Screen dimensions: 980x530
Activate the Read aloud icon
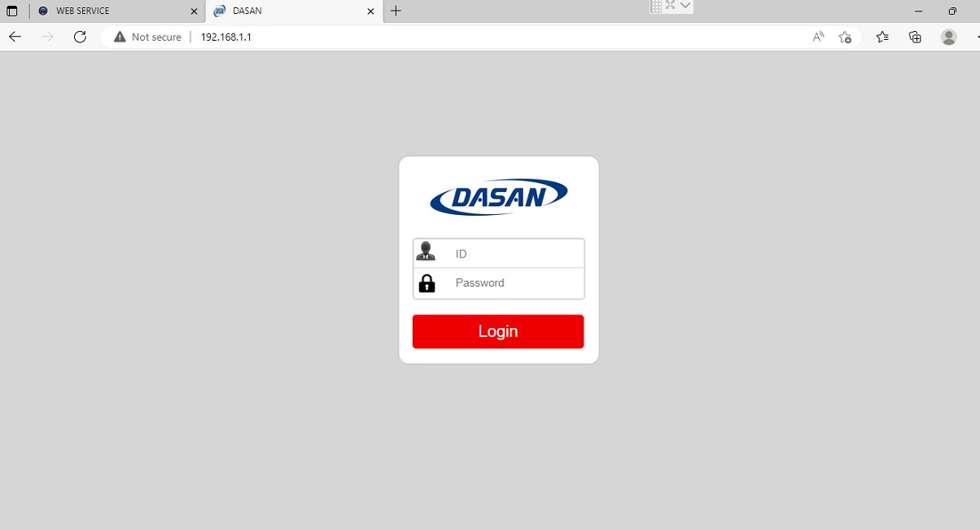click(x=819, y=37)
